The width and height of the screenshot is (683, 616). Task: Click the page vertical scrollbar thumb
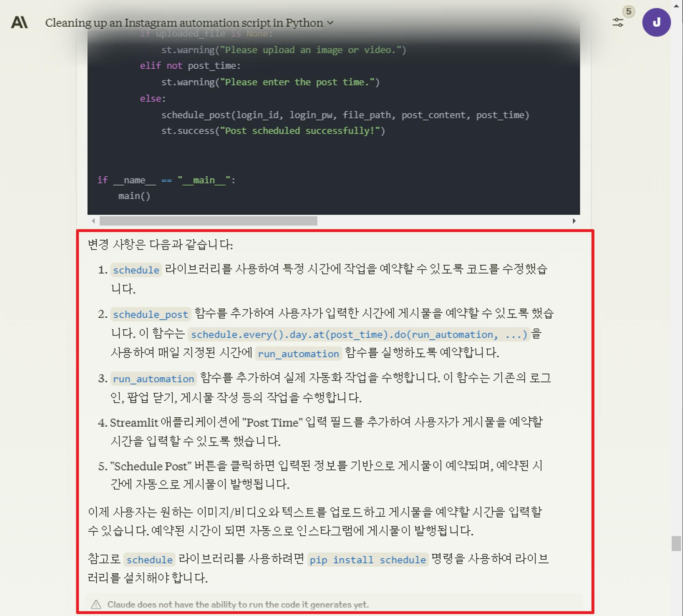coord(676,543)
